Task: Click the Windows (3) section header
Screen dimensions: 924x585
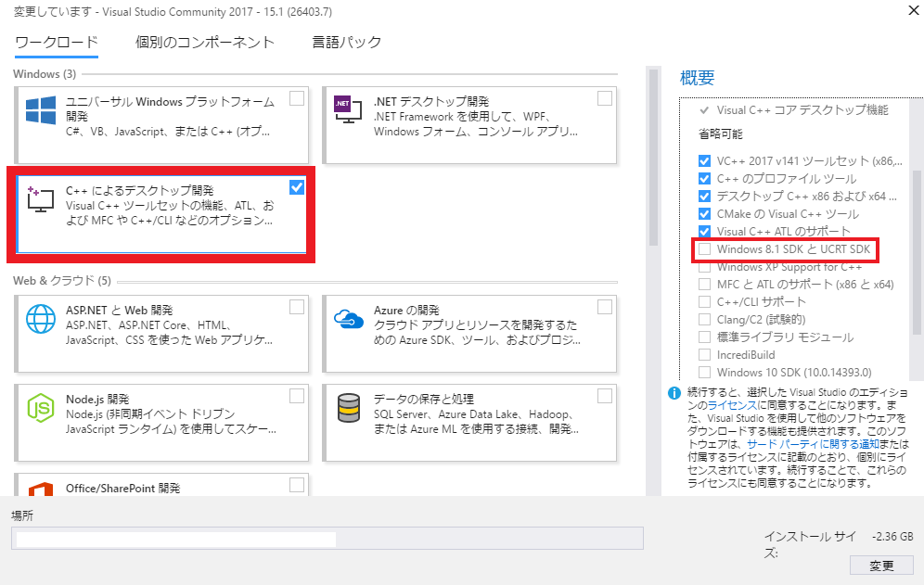Action: click(x=45, y=74)
